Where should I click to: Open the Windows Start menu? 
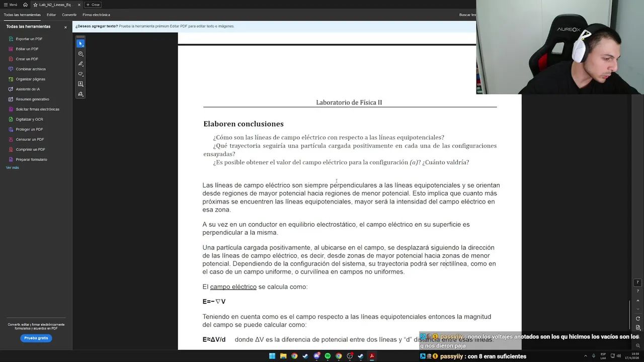(272, 356)
